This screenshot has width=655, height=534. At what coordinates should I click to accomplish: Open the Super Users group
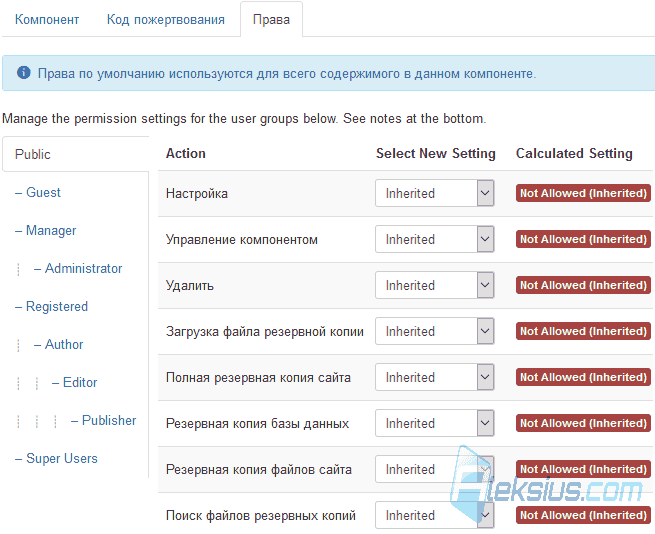61,458
